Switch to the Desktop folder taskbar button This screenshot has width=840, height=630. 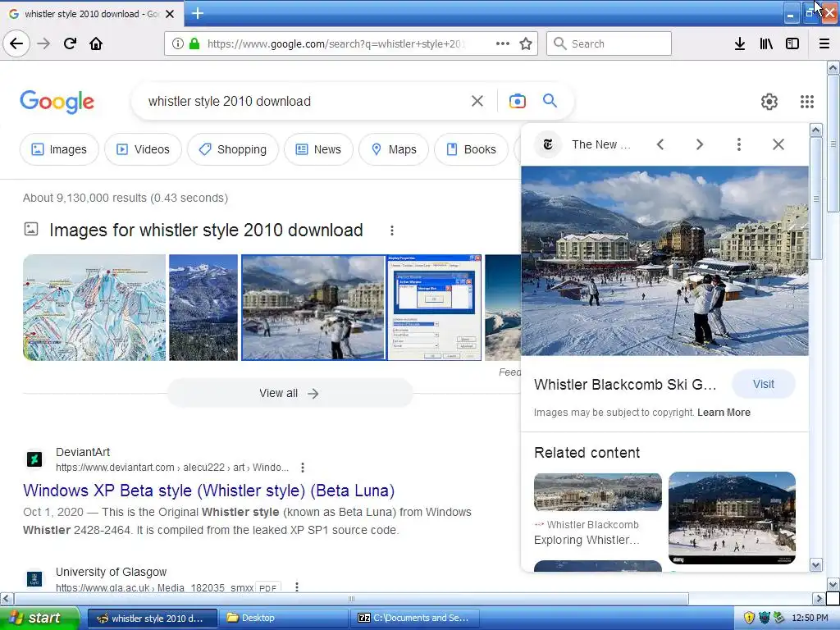[285, 618]
